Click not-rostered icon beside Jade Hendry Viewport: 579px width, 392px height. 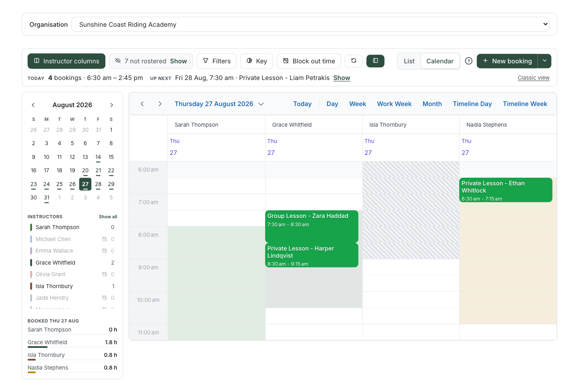coord(105,298)
